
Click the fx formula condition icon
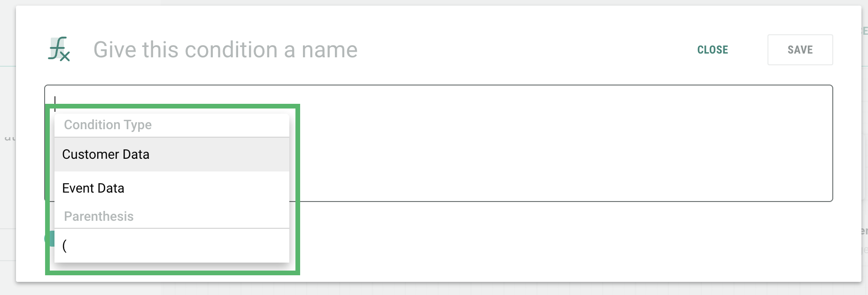[59, 49]
